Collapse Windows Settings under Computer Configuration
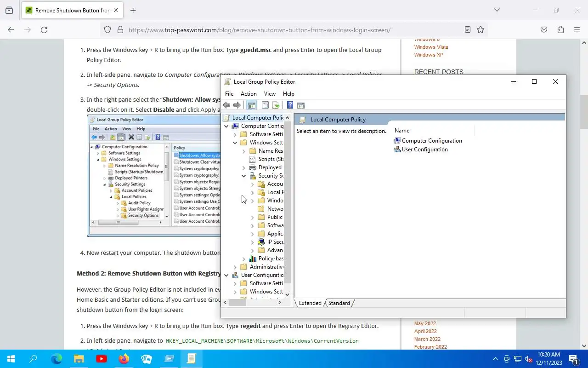588x368 pixels. point(235,143)
